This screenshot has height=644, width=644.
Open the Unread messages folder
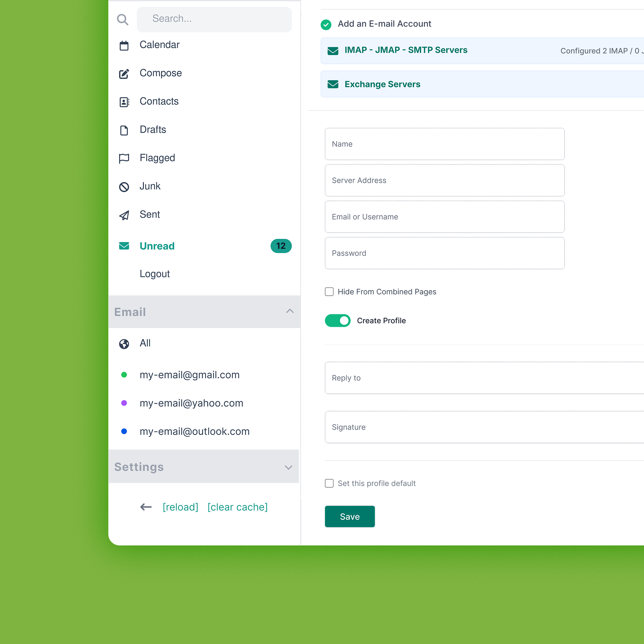pos(157,246)
